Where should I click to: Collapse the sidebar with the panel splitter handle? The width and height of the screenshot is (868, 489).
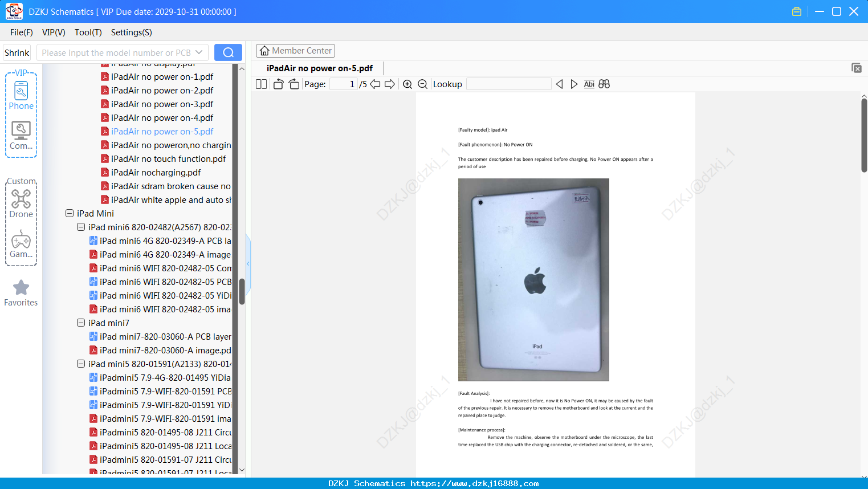tap(248, 264)
